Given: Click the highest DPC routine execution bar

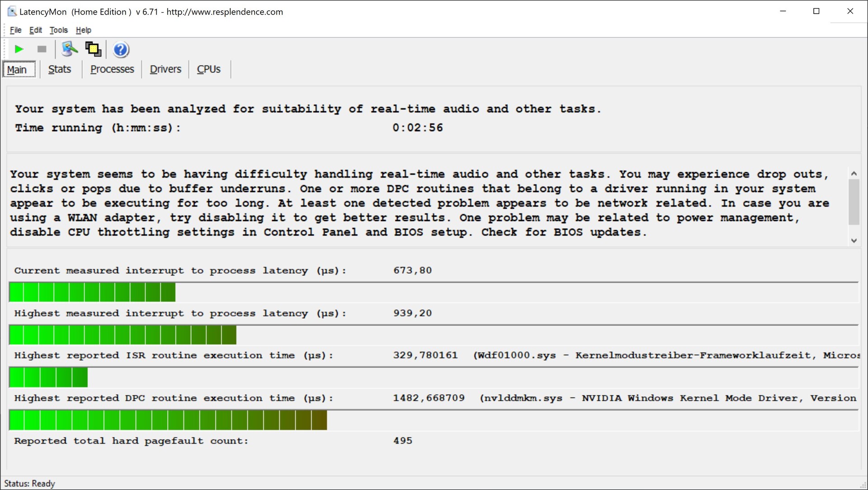Looking at the screenshot, I should (x=168, y=420).
